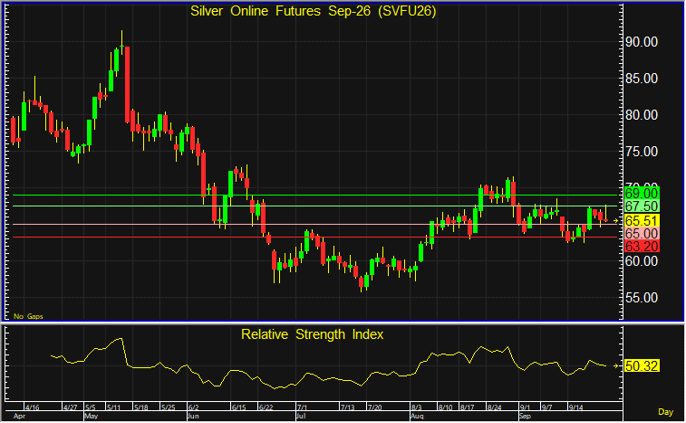The height and width of the screenshot is (423, 686).
Task: Click the 8/24 date on time axis
Action: [x=494, y=407]
